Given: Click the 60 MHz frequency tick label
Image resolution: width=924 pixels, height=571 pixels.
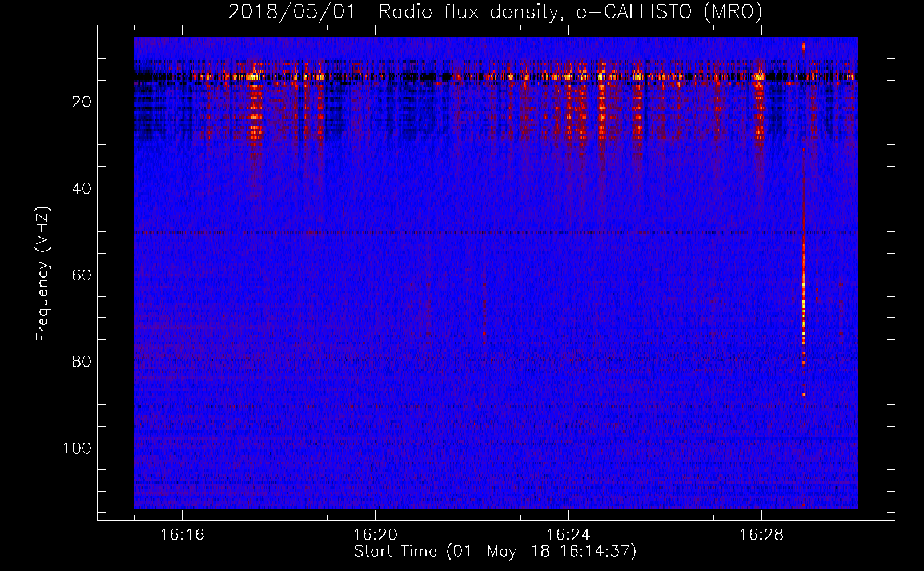Looking at the screenshot, I should point(82,275).
